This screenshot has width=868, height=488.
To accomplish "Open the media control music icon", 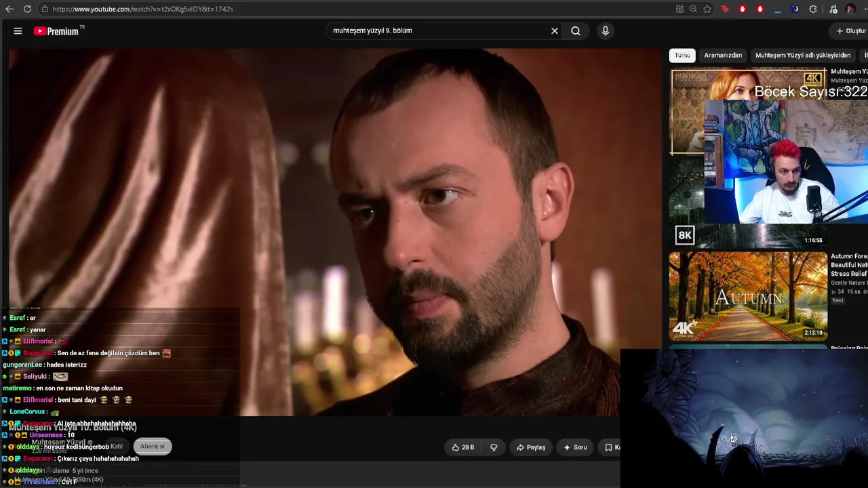I will 833,9.
